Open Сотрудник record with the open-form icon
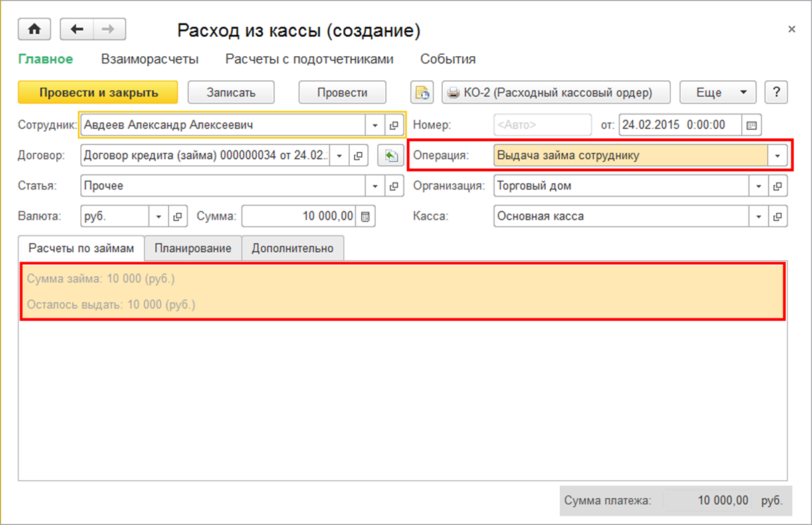This screenshot has height=525, width=812. pos(394,125)
